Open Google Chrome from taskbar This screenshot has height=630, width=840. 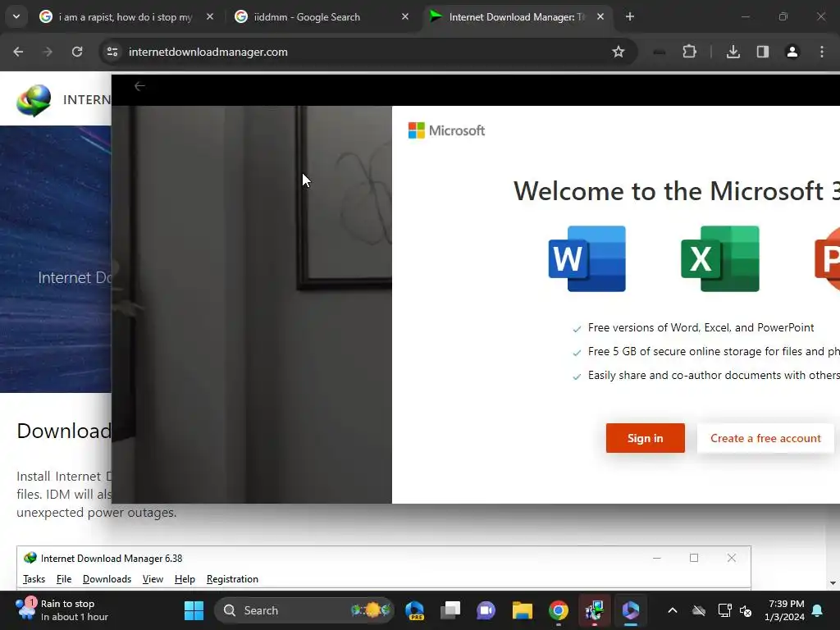(x=558, y=610)
